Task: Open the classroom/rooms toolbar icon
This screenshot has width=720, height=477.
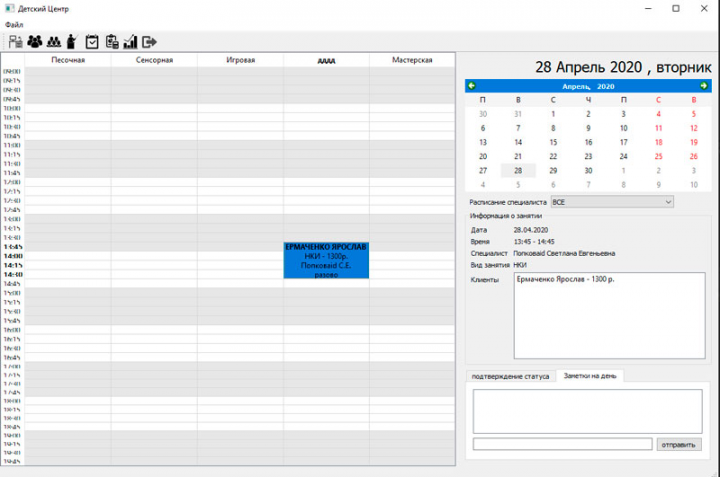Action: pos(15,42)
